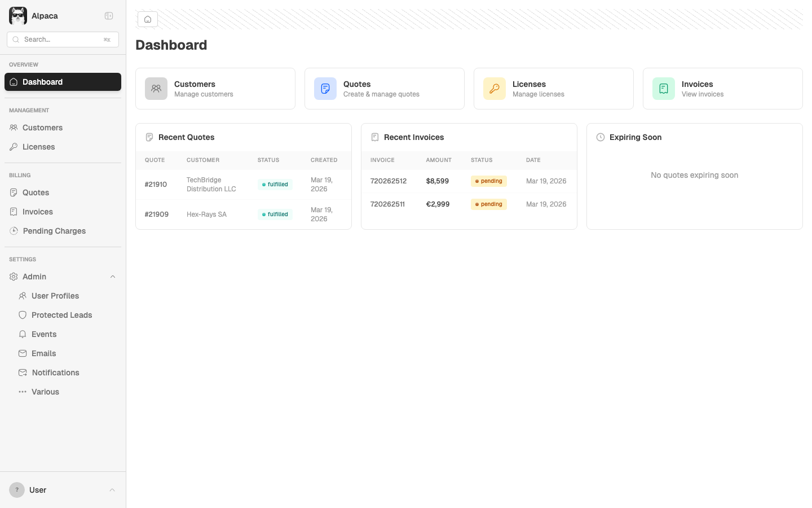
Task: Toggle the sidebar with the panel icon
Action: point(108,16)
